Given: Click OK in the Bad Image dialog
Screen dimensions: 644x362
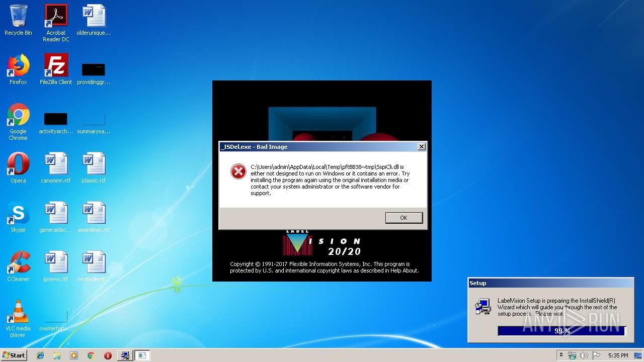Looking at the screenshot, I should pos(404,218).
